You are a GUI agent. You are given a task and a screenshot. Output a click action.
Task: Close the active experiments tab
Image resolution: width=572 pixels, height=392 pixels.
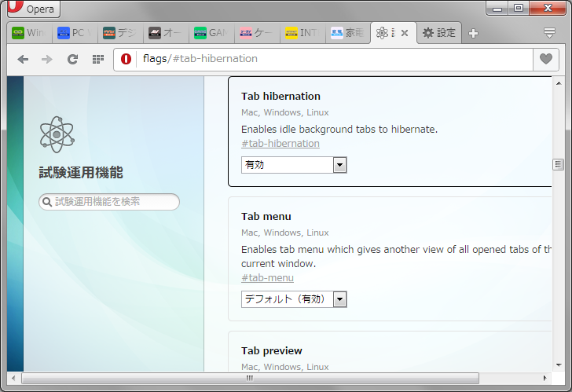405,33
